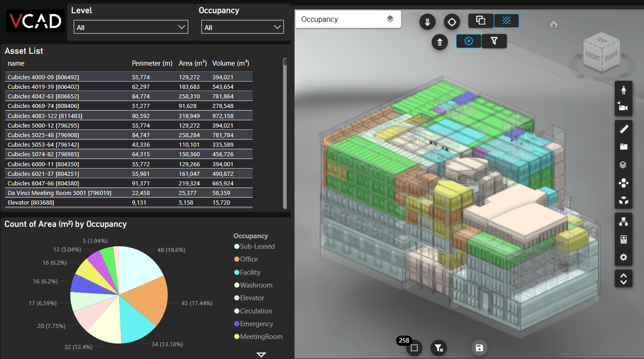Open the Level dropdown
The width and height of the screenshot is (644, 359).
pyautogui.click(x=130, y=27)
